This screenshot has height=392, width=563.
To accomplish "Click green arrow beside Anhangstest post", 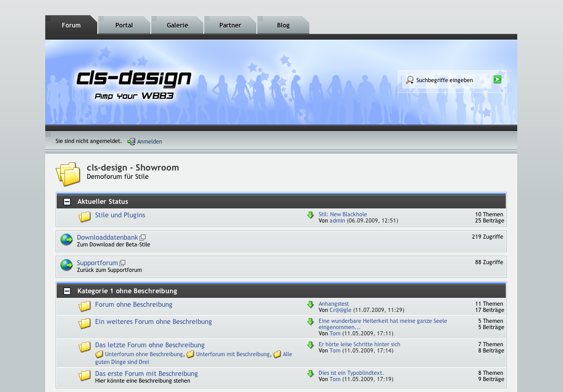I will pos(310,305).
